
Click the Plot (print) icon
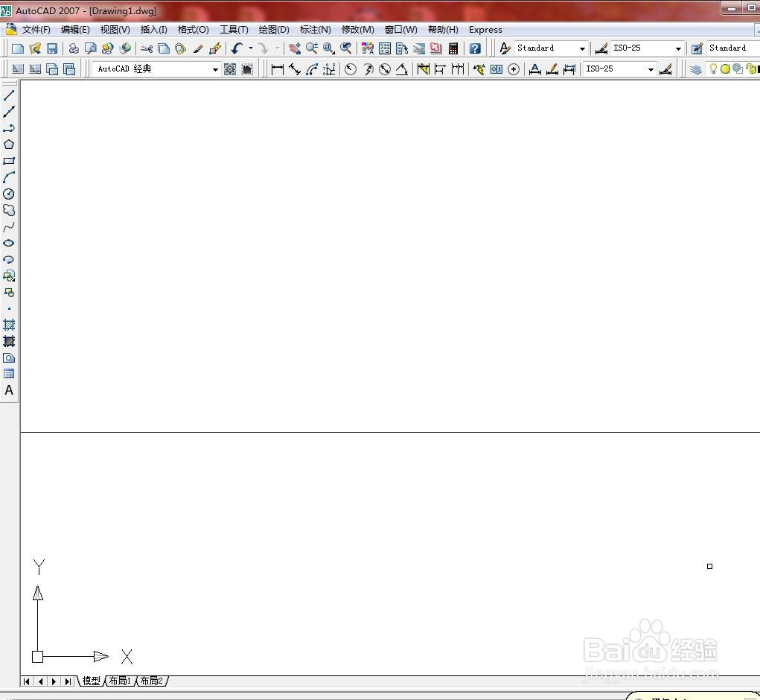tap(74, 48)
